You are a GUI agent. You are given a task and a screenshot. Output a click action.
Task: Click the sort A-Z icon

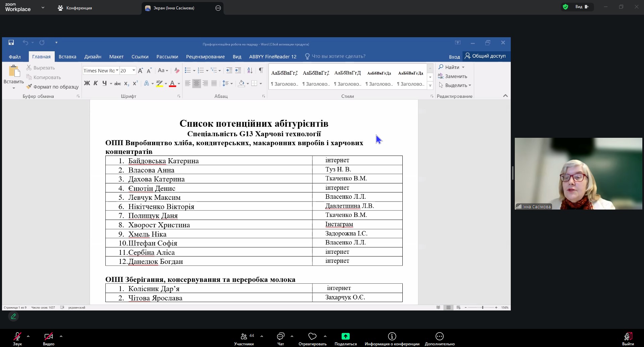click(250, 70)
